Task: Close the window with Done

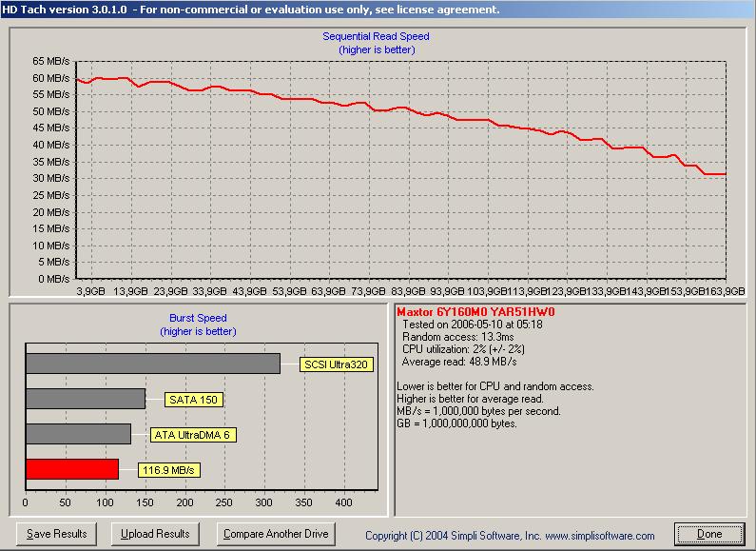Action: pos(709,534)
